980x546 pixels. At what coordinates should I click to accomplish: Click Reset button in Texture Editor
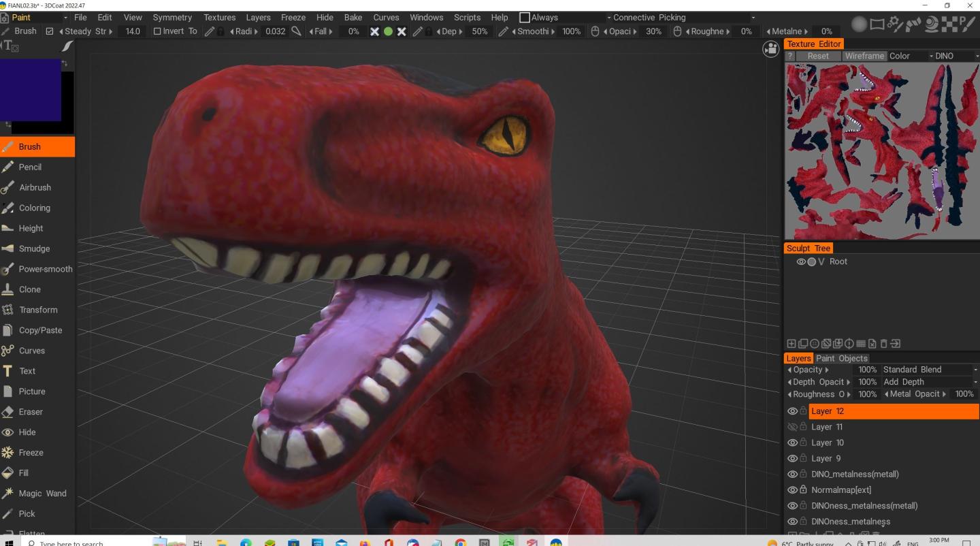tap(818, 56)
